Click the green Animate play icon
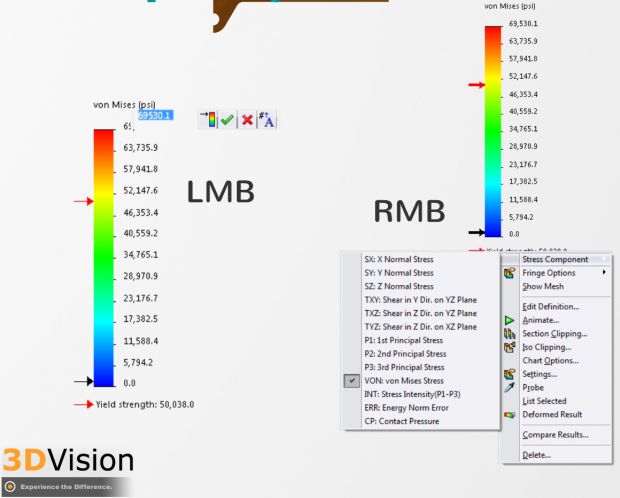 point(510,321)
